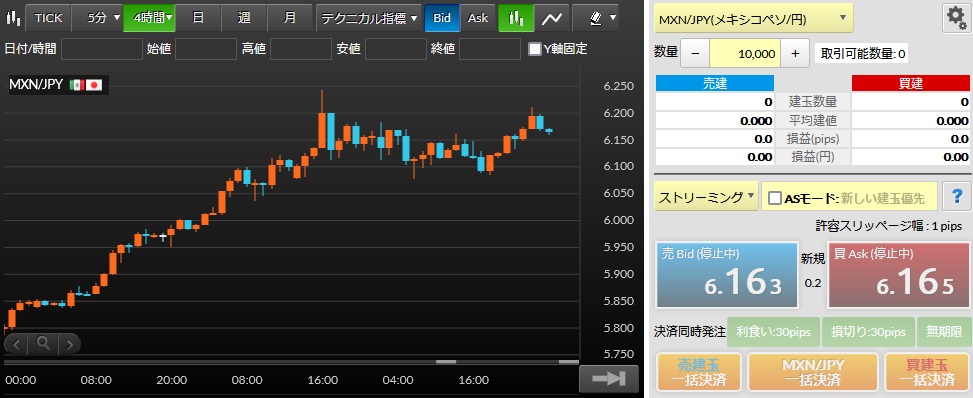Select the 日 timeframe tab
The image size is (973, 398).
tap(198, 18)
